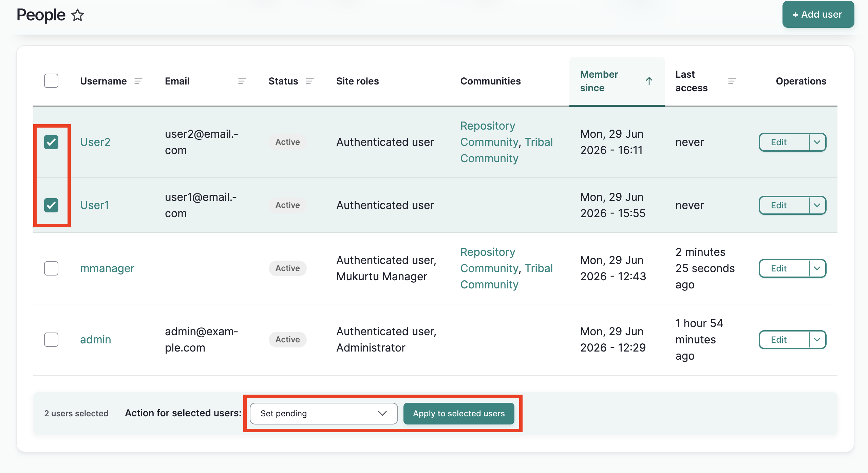Open mmanager profile link

(x=107, y=268)
